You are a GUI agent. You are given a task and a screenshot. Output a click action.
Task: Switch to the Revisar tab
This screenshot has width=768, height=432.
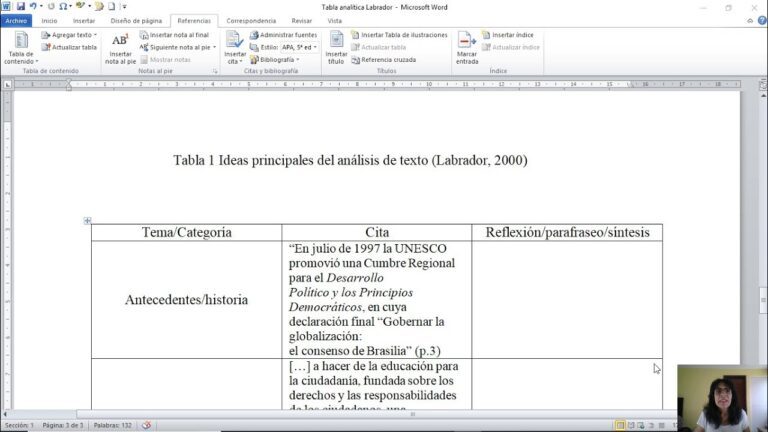302,21
